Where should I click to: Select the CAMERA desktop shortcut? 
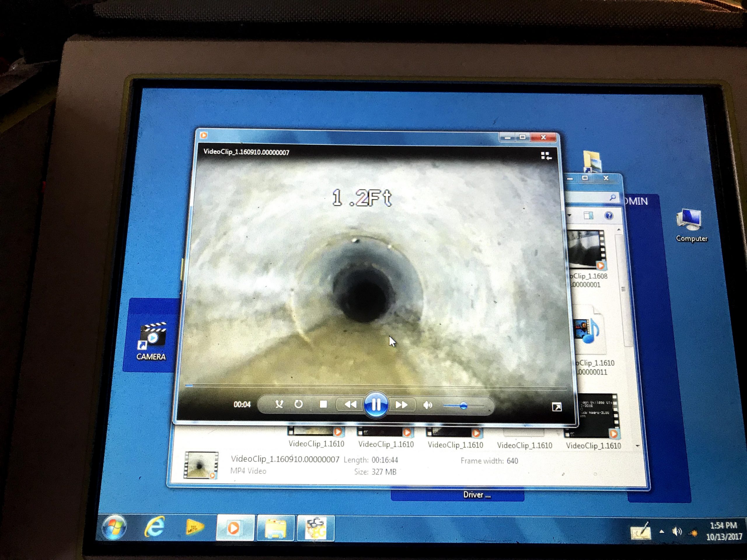pyautogui.click(x=151, y=341)
